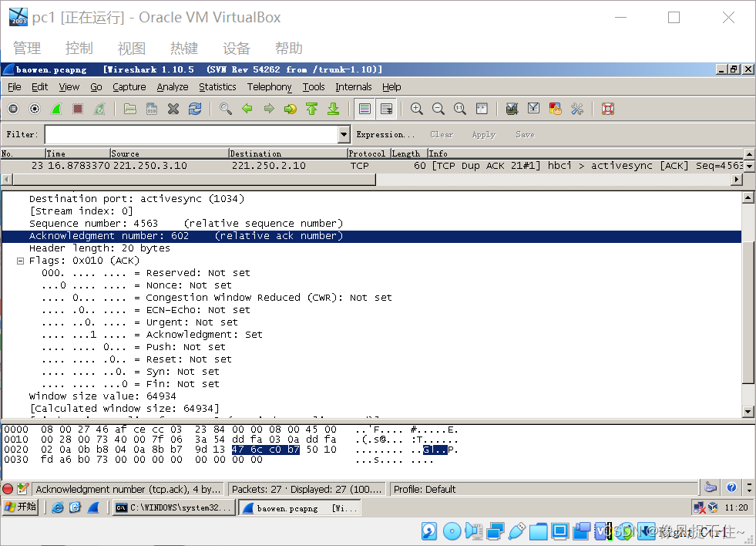Open the Windows 开始 Start button

pyautogui.click(x=20, y=507)
